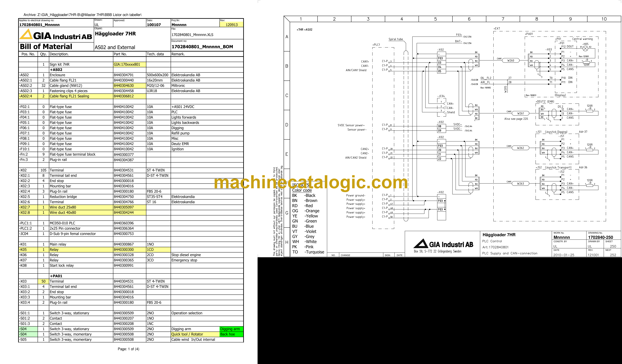622x364 pixels.
Task: Click column 5 header of drawing grid
Action: [435, 19]
